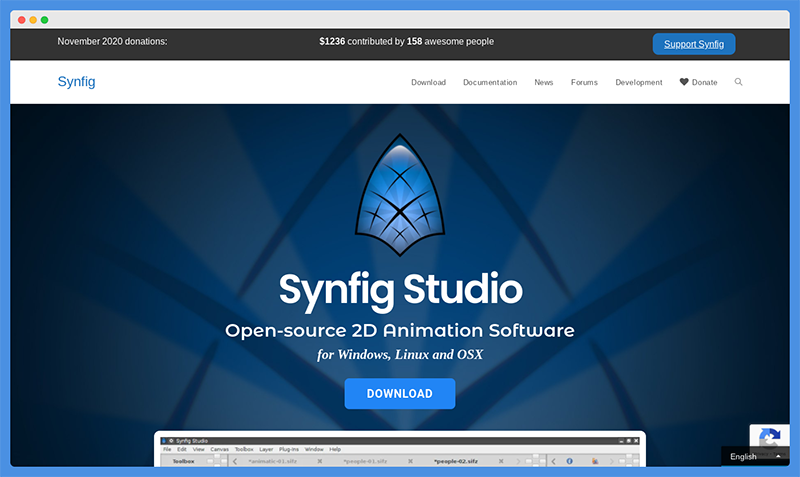Open Plug-Ins menu in Synfig Studio preview

[289, 449]
